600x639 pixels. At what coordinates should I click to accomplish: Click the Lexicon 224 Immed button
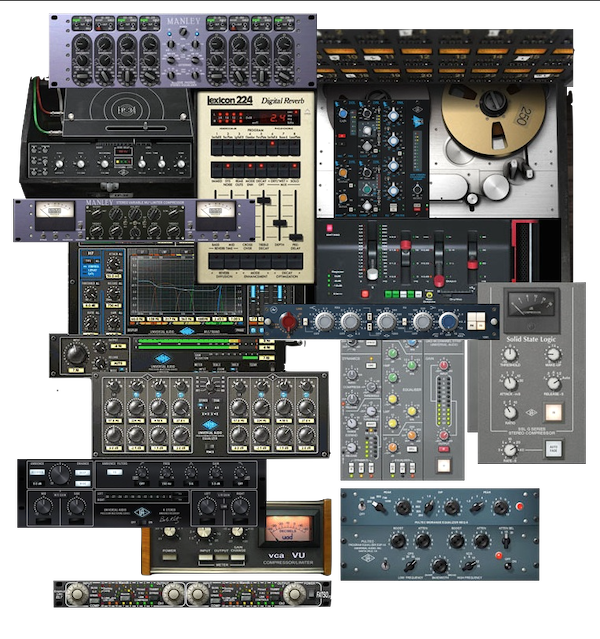216,170
